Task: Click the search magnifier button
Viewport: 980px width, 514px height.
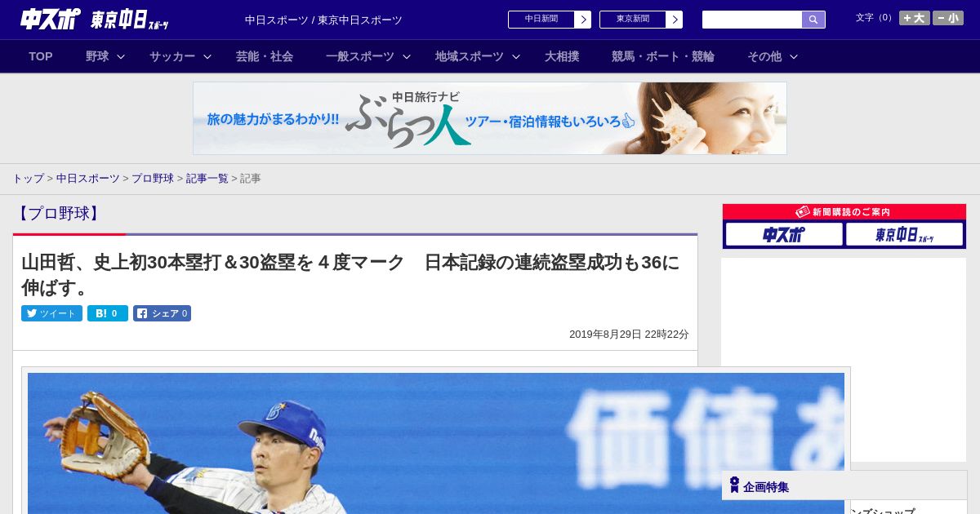Action: coord(813,20)
